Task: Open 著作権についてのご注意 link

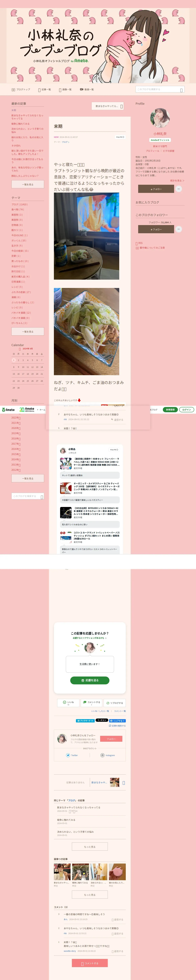Action: pos(150,248)
